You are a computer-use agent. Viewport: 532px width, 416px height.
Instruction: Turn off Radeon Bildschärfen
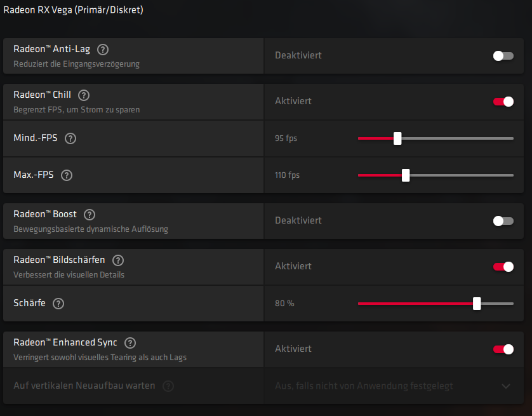coord(503,267)
